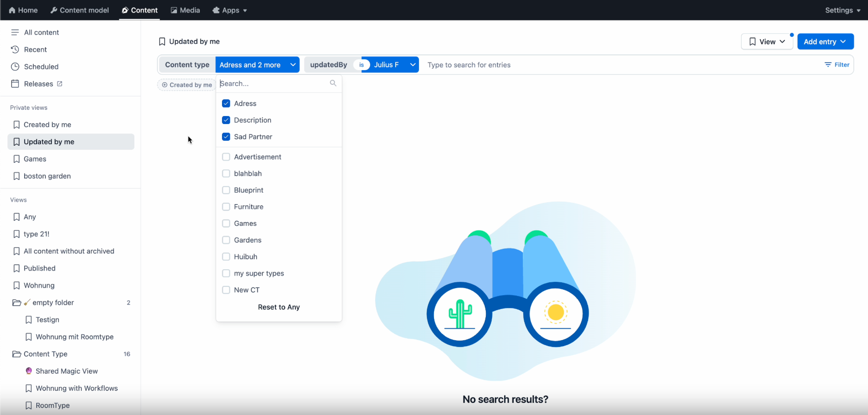Open the View dropdown button

pyautogui.click(x=767, y=42)
